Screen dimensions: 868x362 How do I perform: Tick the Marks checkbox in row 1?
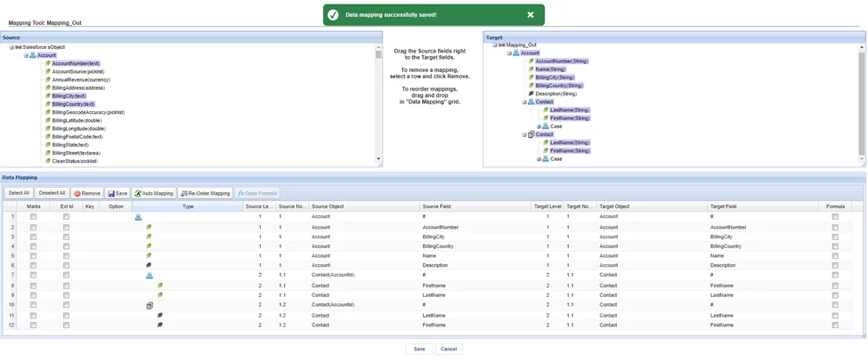tap(33, 217)
